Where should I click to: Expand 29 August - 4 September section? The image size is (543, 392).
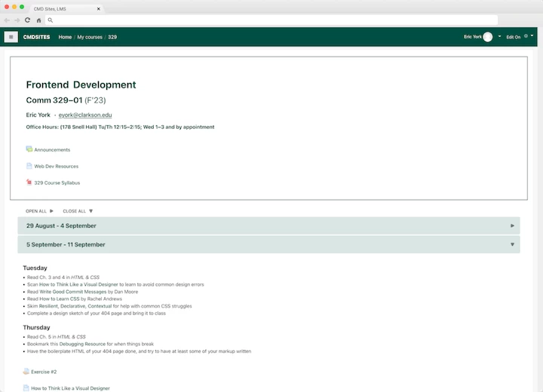[x=268, y=226]
